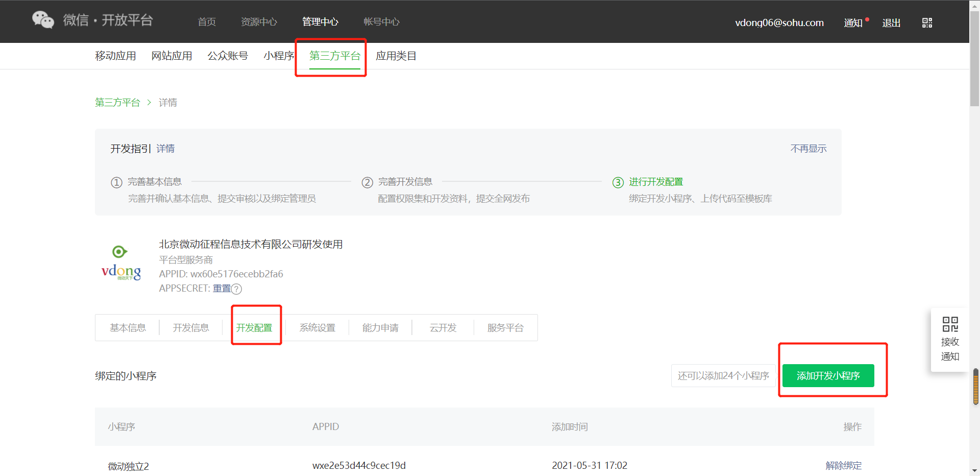
Task: Open 详情 link next to 开发指引
Action: coord(165,149)
